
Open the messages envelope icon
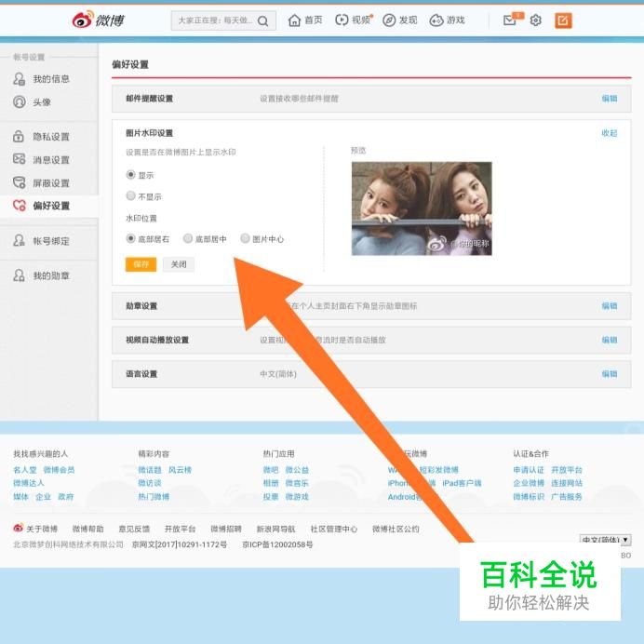pos(509,20)
